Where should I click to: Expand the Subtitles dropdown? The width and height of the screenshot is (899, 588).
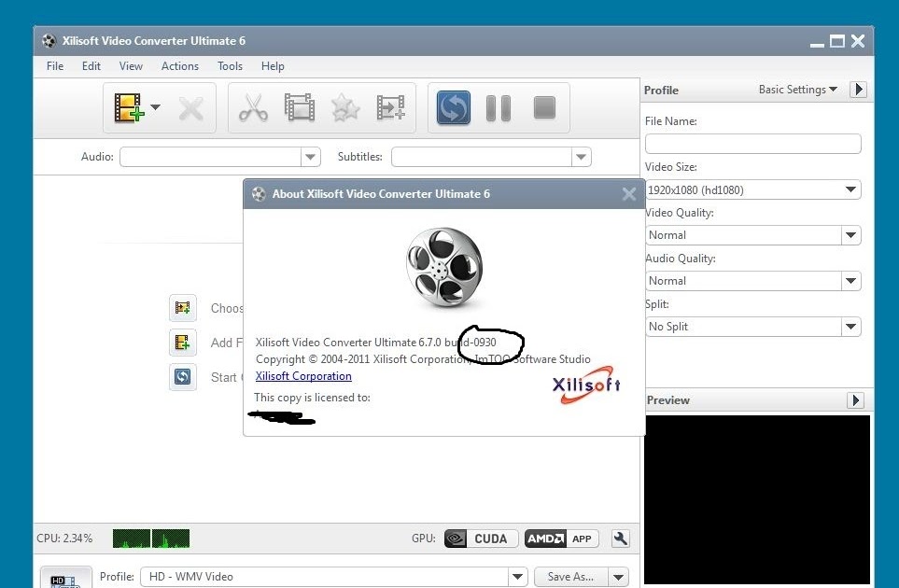(581, 157)
